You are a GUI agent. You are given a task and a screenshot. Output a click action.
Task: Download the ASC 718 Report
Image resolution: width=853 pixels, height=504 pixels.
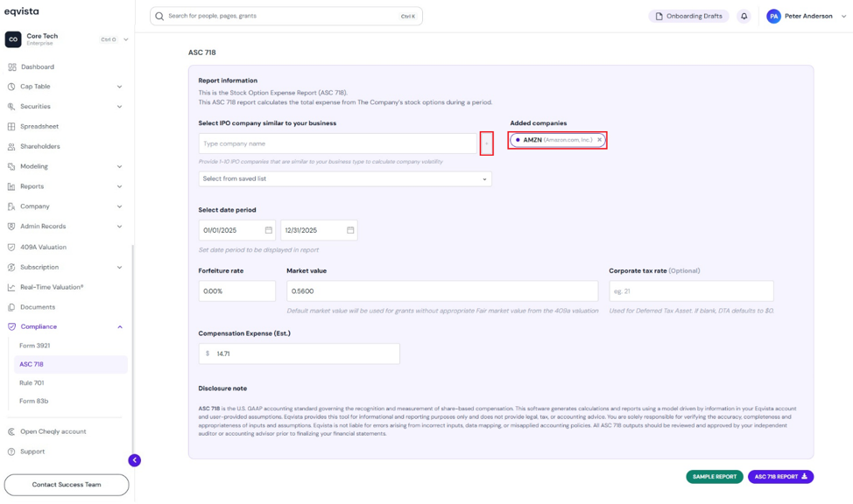pyautogui.click(x=780, y=477)
